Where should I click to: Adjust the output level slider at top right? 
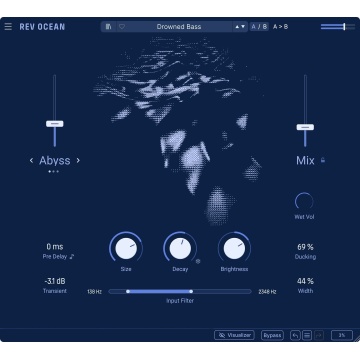338,27
